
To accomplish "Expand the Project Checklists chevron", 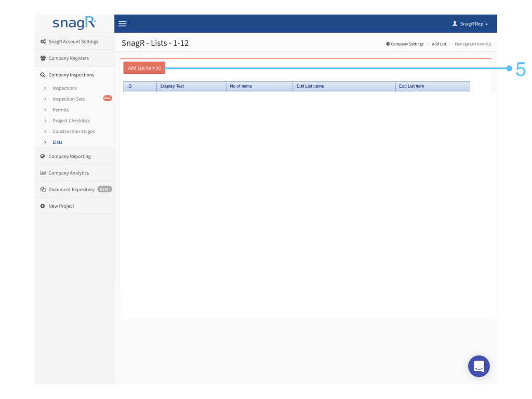I will (45, 121).
